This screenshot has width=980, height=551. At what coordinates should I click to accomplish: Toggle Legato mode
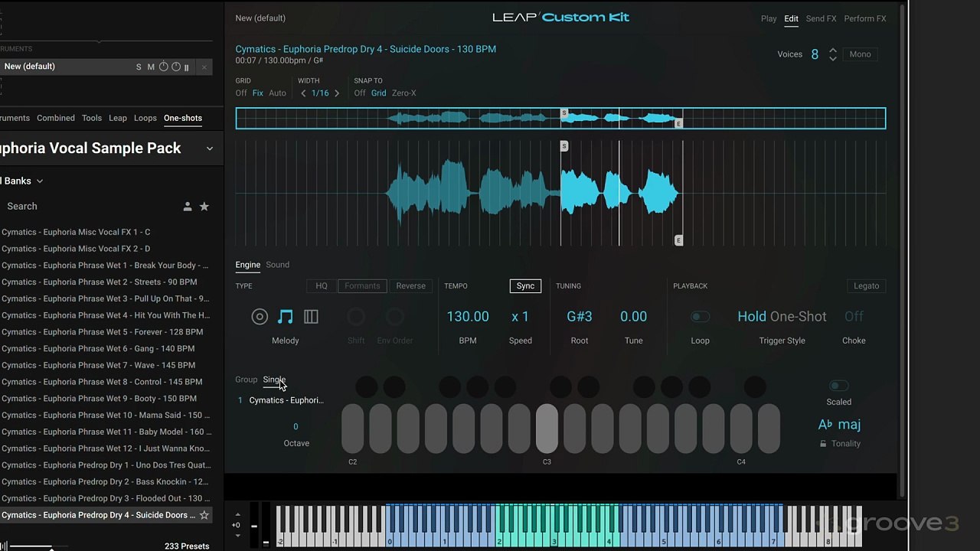click(x=867, y=286)
